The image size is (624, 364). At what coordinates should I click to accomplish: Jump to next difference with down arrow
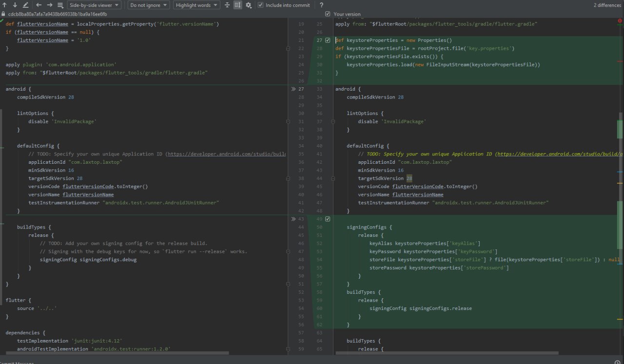(x=15, y=5)
